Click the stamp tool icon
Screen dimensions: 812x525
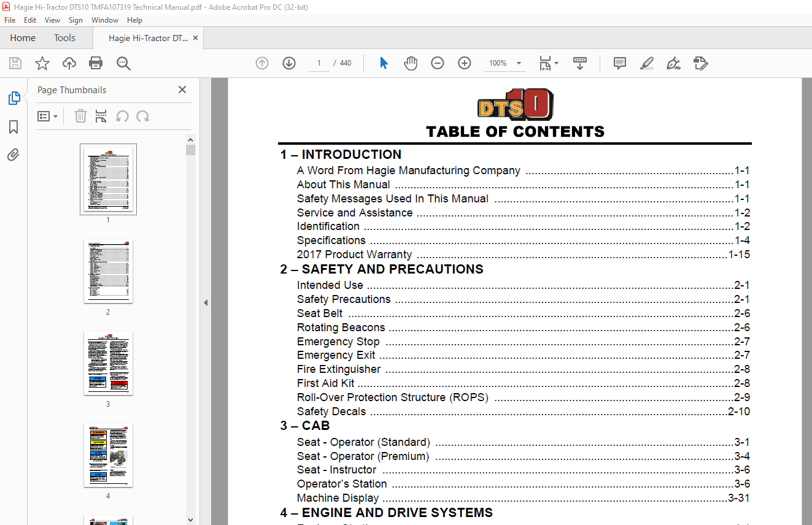tap(700, 63)
